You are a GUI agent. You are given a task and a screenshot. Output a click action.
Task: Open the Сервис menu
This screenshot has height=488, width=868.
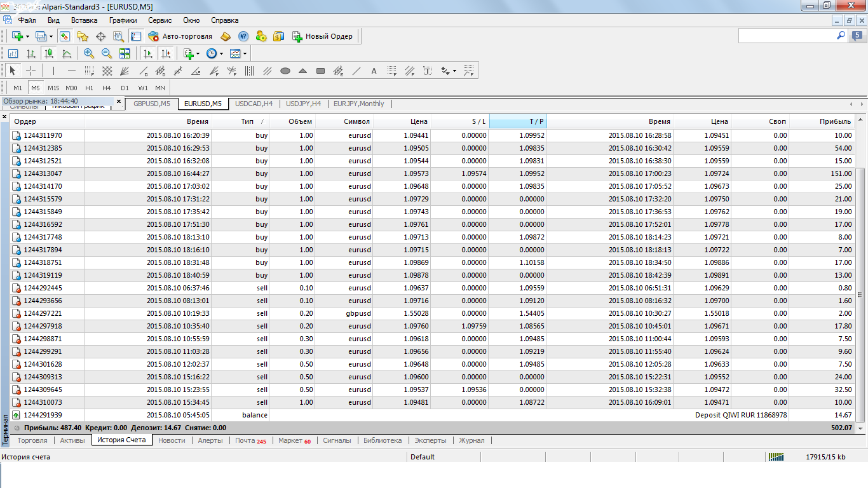coord(160,20)
